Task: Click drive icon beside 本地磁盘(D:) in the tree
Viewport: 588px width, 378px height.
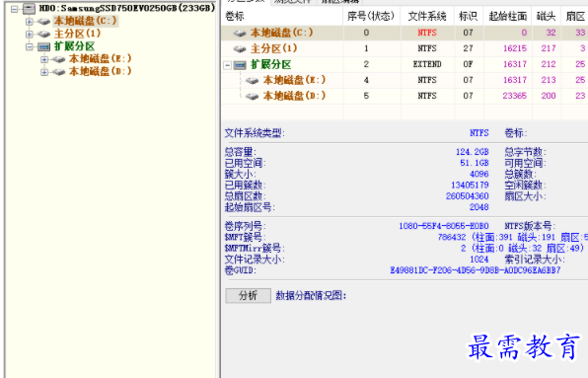Action: (58, 72)
